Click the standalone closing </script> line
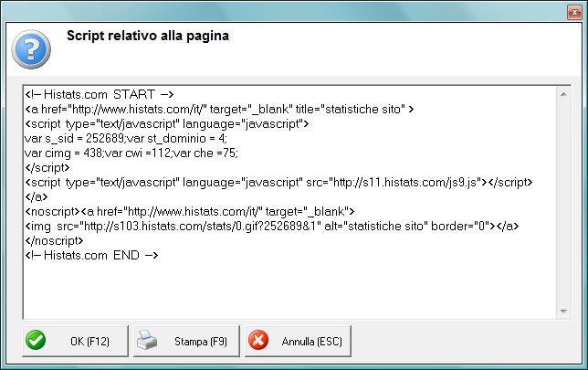 (x=47, y=168)
